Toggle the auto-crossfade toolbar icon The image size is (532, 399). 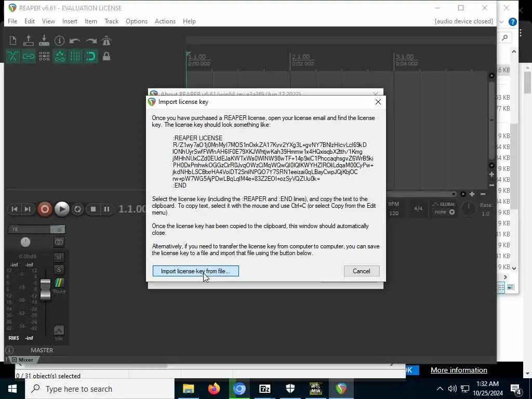tap(13, 56)
